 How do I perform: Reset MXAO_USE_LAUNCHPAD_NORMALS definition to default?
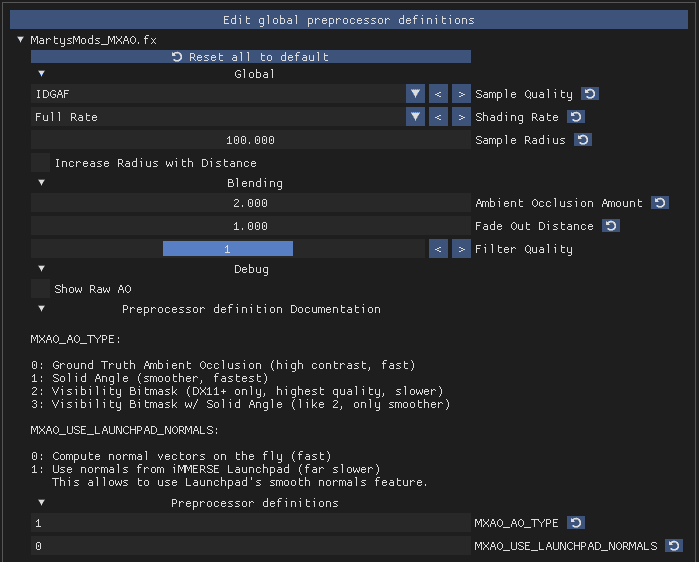tap(674, 546)
